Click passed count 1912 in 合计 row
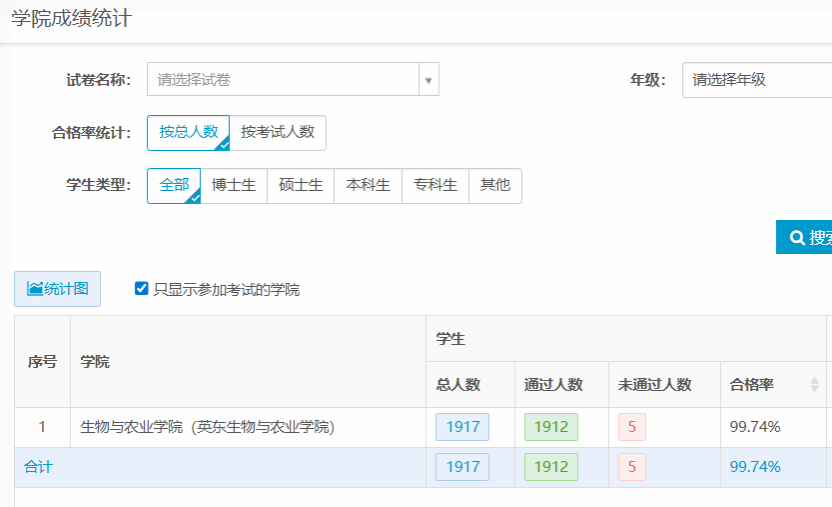The width and height of the screenshot is (832, 507). [551, 466]
